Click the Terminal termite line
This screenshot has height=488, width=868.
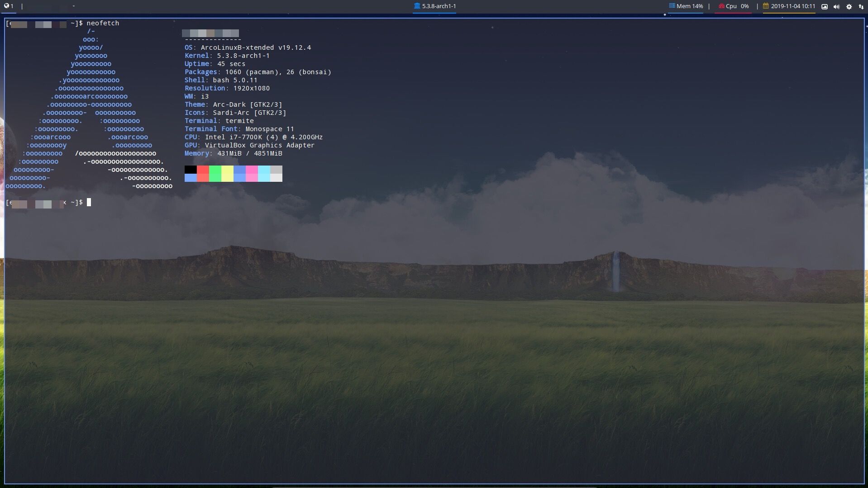219,121
